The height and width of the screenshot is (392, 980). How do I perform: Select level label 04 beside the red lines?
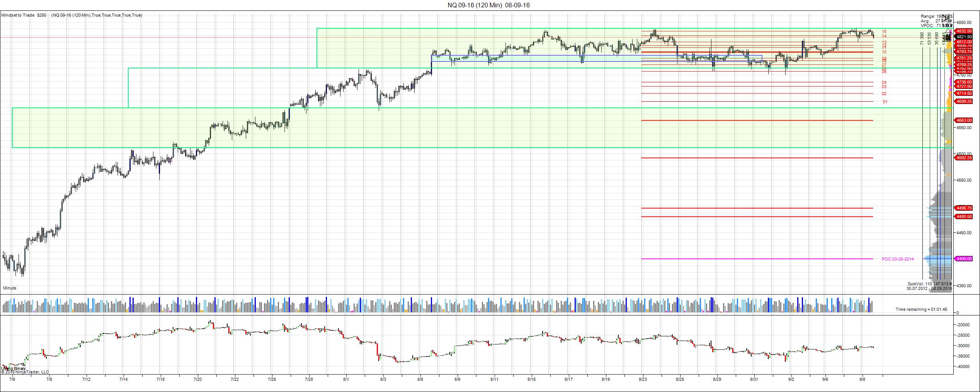coord(884,82)
